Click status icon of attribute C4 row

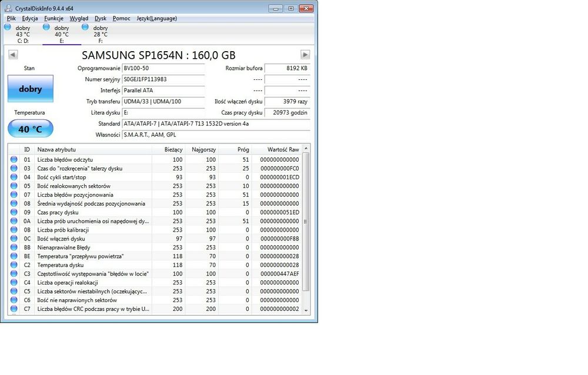click(14, 282)
